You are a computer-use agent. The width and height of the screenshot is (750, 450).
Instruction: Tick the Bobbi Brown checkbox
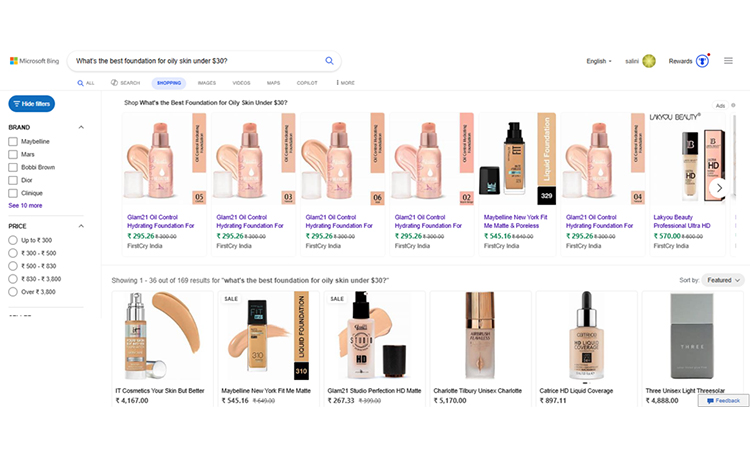(13, 167)
